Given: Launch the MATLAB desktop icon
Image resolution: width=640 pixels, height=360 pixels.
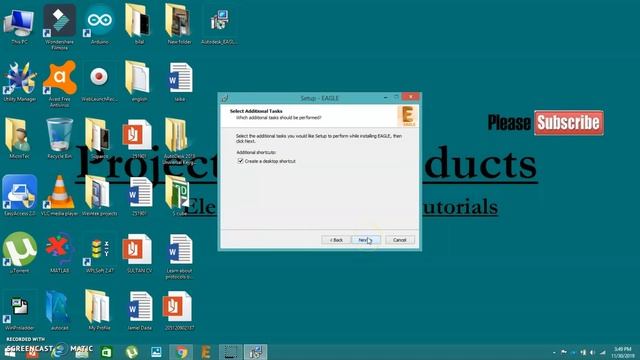Looking at the screenshot, I should tap(60, 252).
